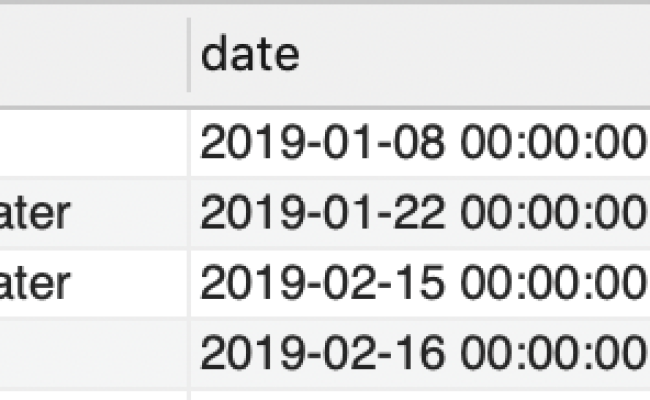Click the 00:00:00 time in the 2019-02-15 row
This screenshot has height=400, width=650.
point(553,283)
